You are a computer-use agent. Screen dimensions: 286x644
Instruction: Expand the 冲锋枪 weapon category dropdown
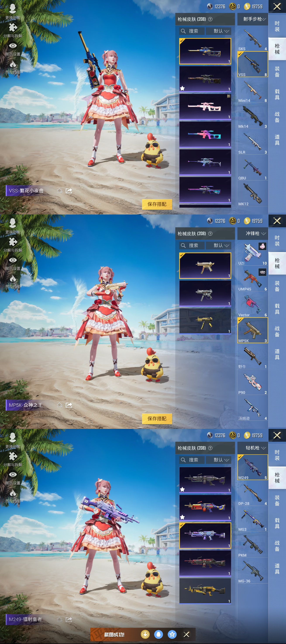coord(253,234)
